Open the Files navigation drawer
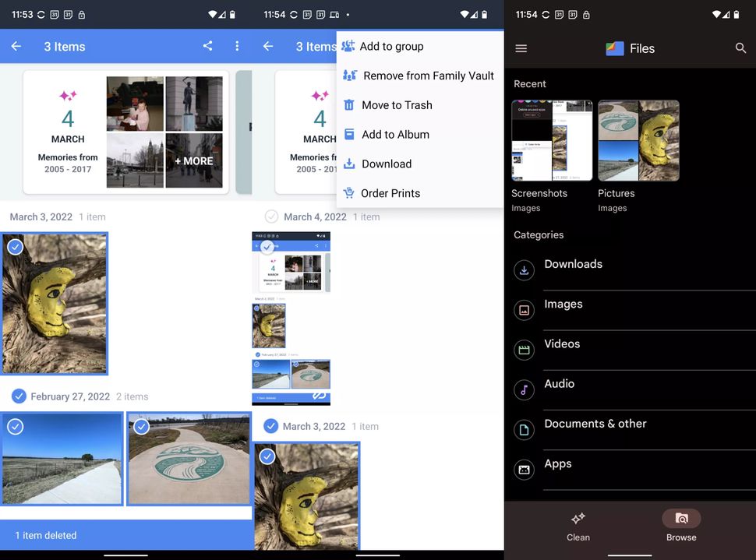Screen dimensions: 756x560 pos(521,48)
